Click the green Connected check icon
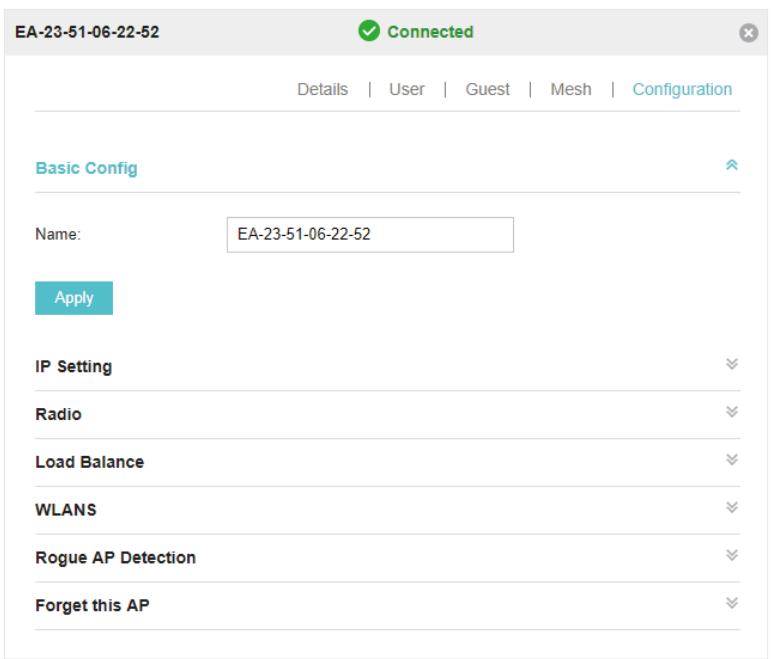 (369, 31)
